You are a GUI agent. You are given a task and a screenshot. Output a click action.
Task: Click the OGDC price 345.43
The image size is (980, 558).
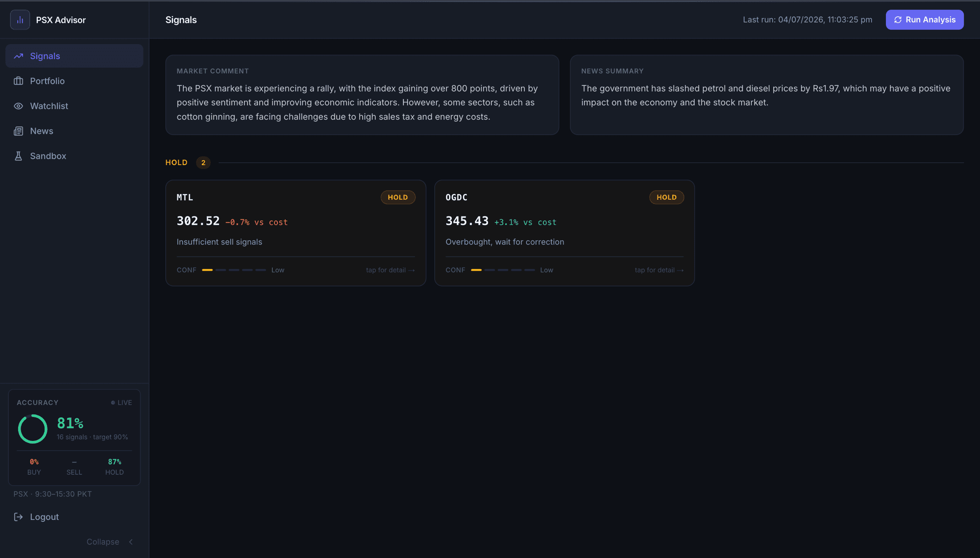467,221
